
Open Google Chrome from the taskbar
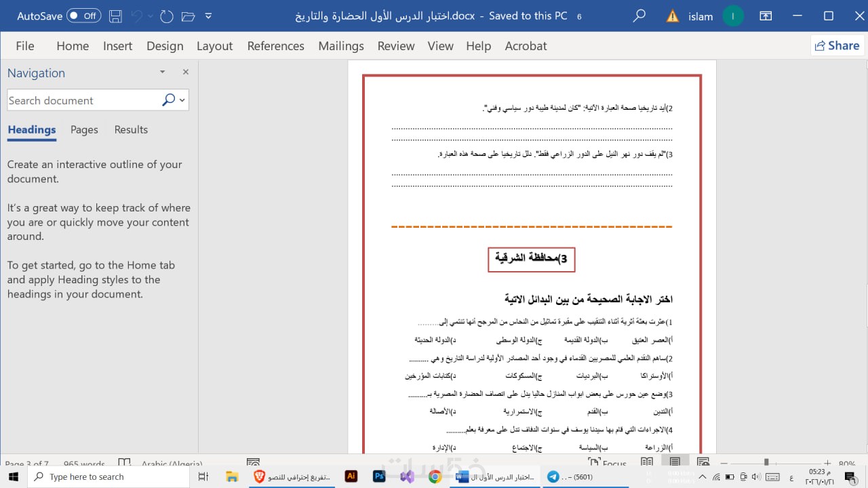[435, 476]
